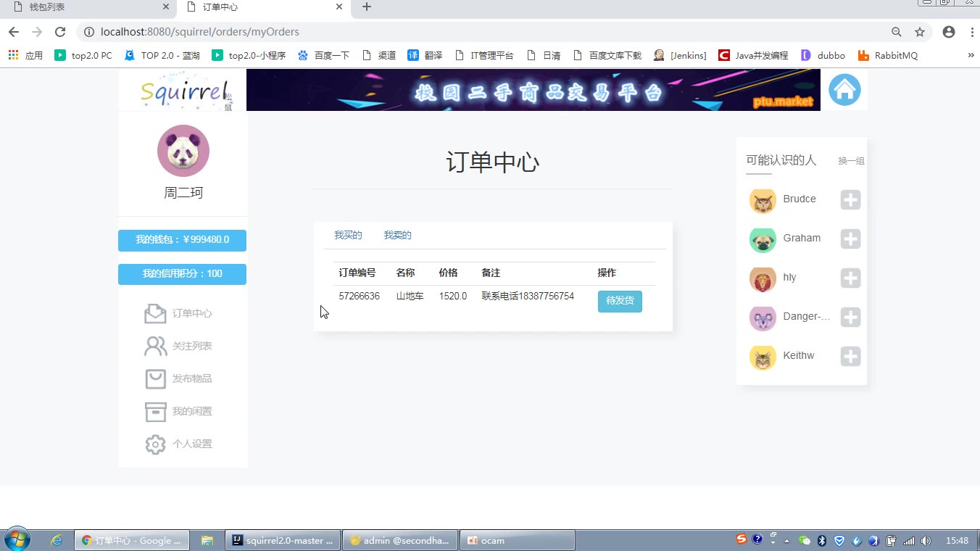Open the 发布物品 bag icon
The height and width of the screenshot is (551, 980).
(x=155, y=378)
